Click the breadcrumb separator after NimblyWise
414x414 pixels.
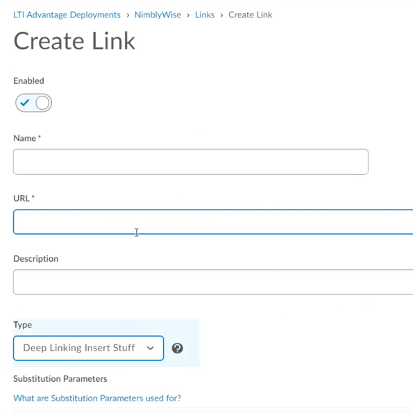point(188,15)
